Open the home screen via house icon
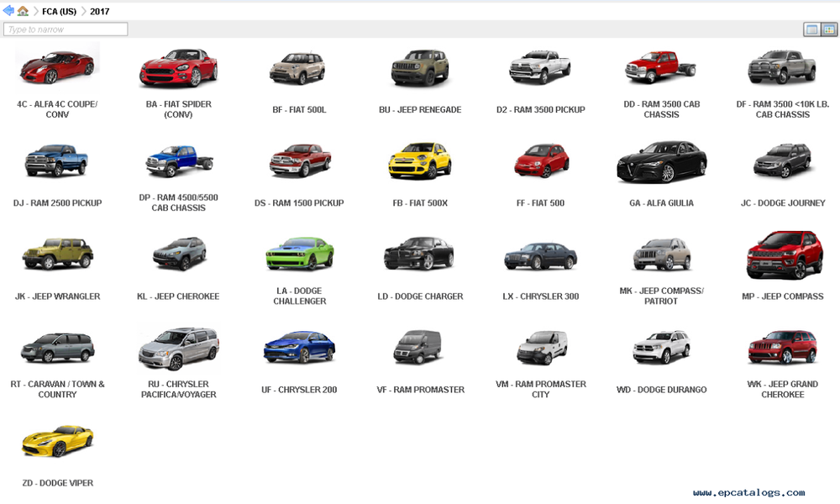The height and width of the screenshot is (504, 840). pos(23,11)
